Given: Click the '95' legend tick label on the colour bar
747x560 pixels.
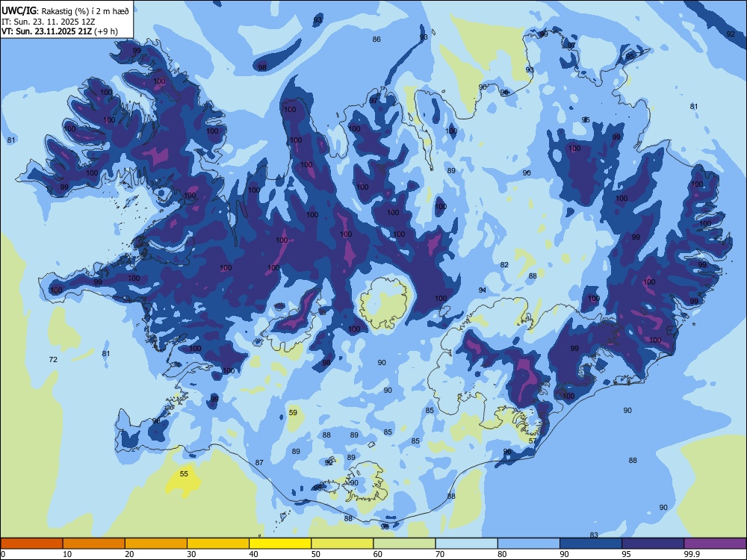Looking at the screenshot, I should (x=626, y=554).
